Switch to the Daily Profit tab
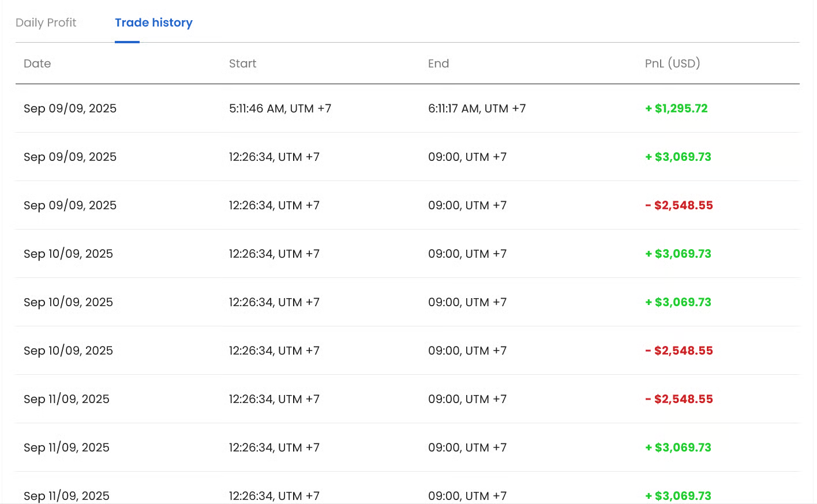The height and width of the screenshot is (504, 817). [46, 22]
